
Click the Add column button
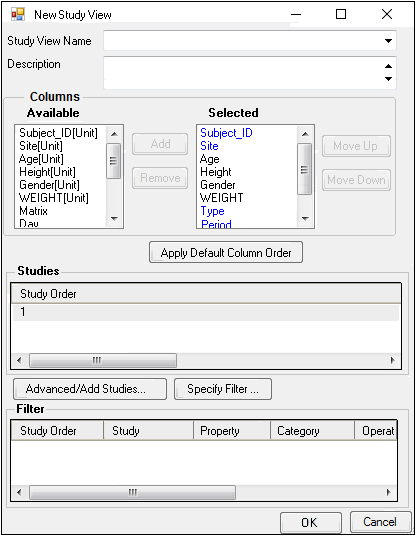tap(160, 144)
